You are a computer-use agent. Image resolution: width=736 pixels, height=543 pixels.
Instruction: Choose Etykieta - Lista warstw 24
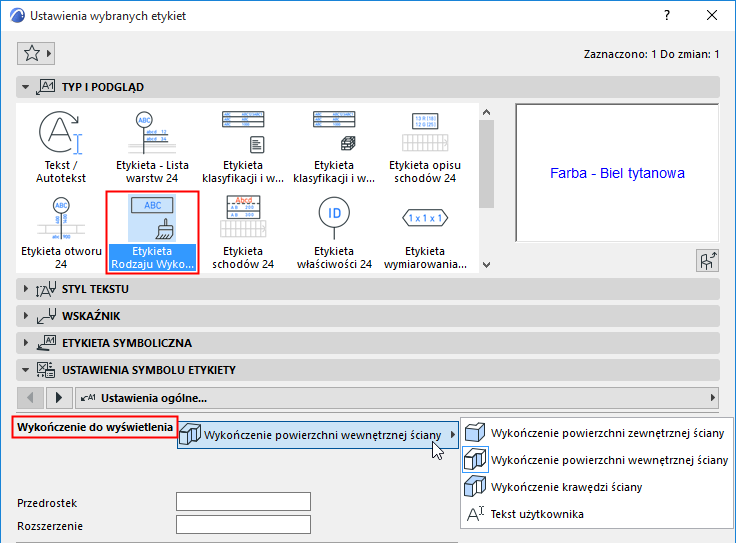tap(152, 147)
